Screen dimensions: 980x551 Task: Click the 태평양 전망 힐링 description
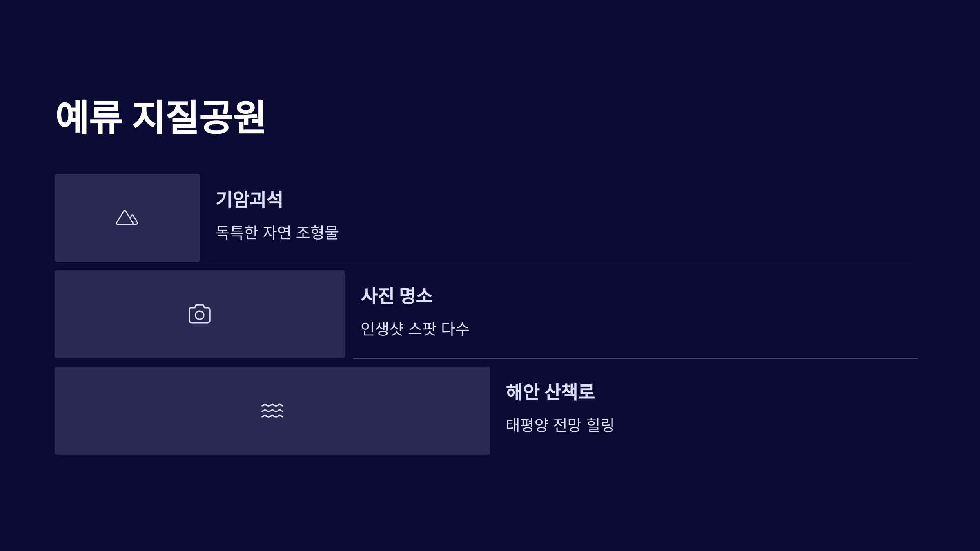coord(560,425)
